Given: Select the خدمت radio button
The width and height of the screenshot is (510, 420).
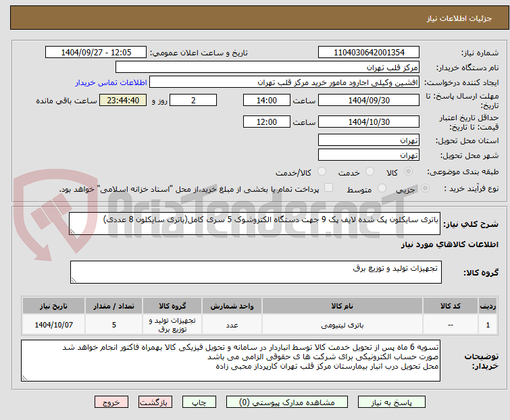Looking at the screenshot, I should click(369, 172).
